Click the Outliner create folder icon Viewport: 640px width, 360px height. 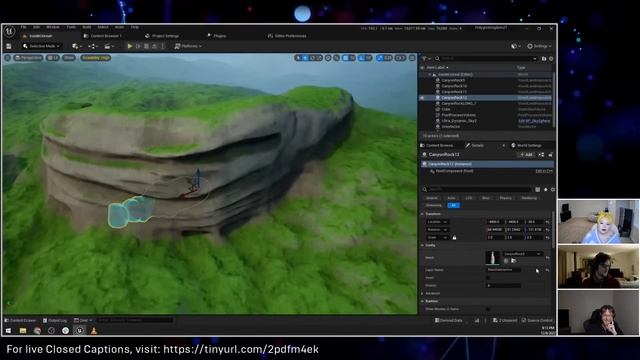[544, 59]
